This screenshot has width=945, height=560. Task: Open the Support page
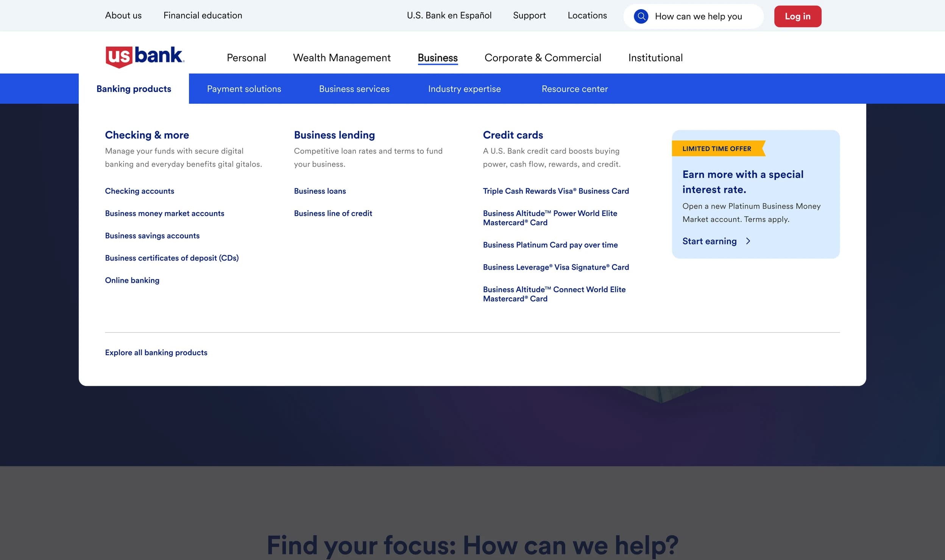click(529, 16)
